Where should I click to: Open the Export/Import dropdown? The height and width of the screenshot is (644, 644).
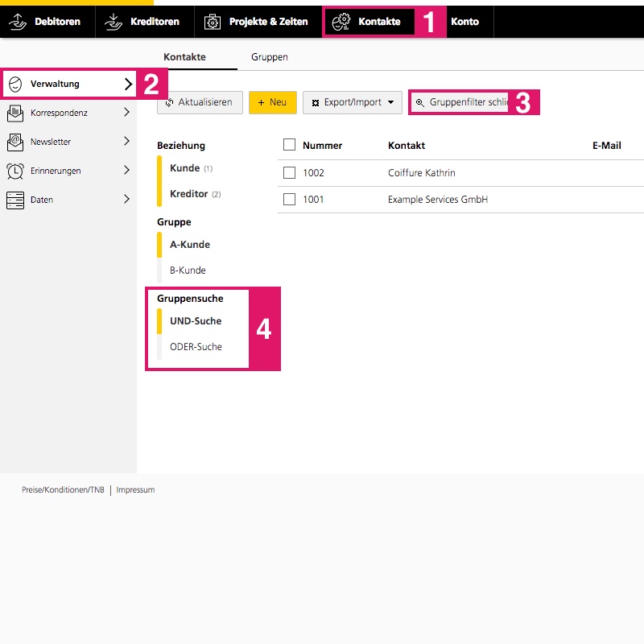coord(352,102)
